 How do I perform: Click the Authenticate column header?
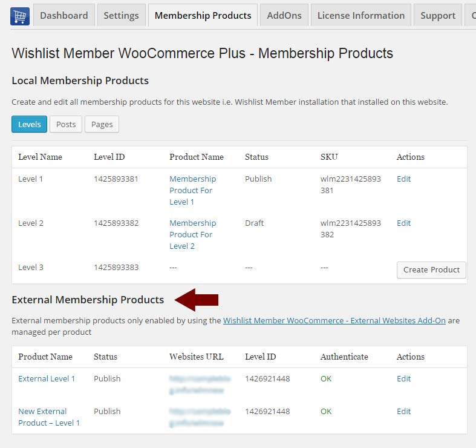click(344, 357)
